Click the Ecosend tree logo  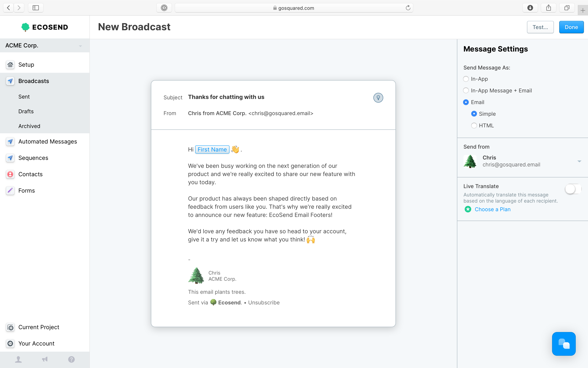pos(25,27)
